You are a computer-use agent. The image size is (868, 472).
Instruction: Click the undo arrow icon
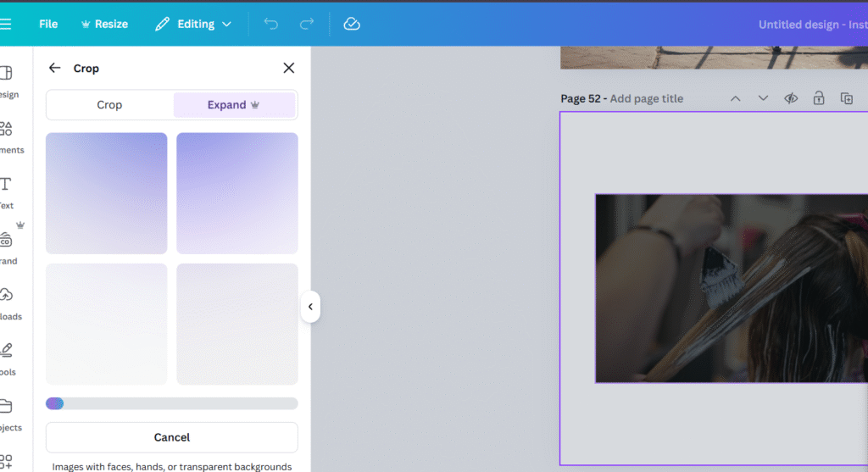[271, 24]
